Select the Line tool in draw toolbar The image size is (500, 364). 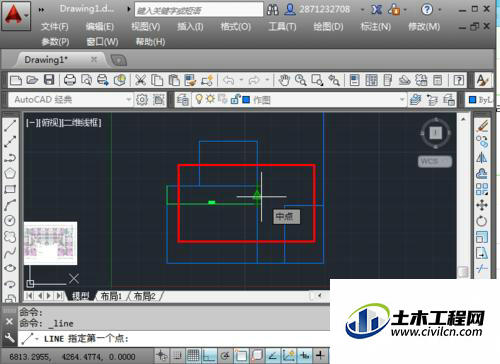10,125
